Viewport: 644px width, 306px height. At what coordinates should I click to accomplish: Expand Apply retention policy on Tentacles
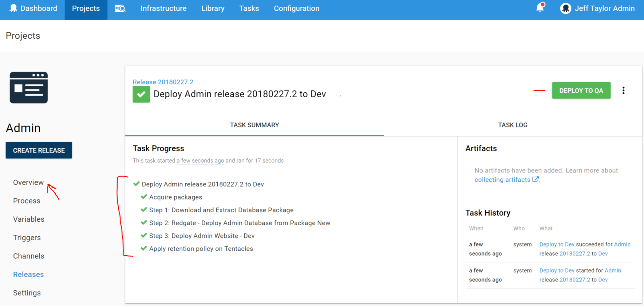click(x=201, y=249)
